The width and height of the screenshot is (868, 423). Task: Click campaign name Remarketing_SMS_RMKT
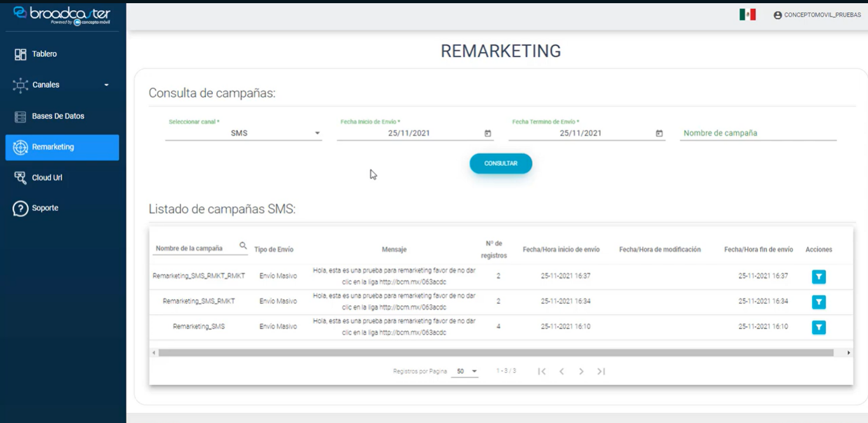click(199, 302)
